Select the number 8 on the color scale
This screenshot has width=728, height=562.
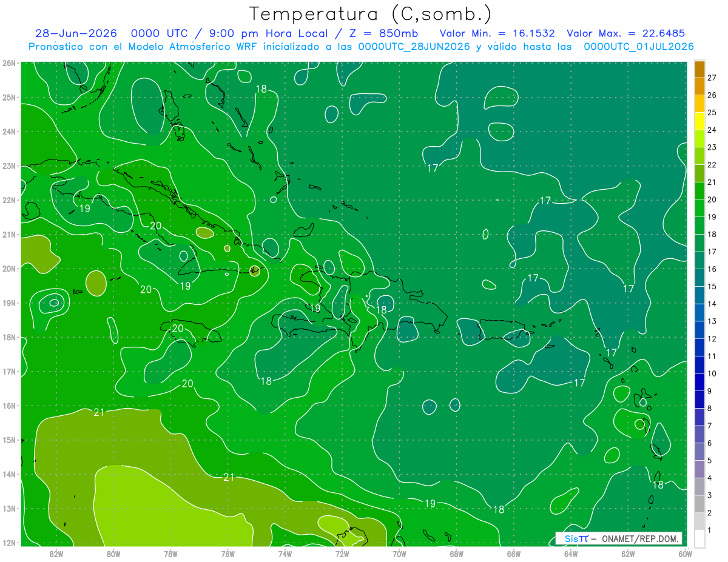[710, 409]
